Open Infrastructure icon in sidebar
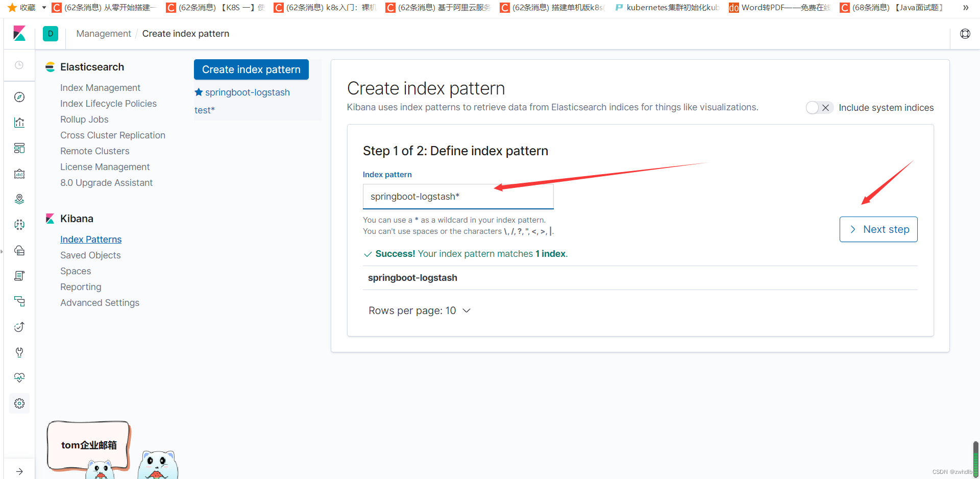Viewport: 980px width, 479px height. coord(19,250)
